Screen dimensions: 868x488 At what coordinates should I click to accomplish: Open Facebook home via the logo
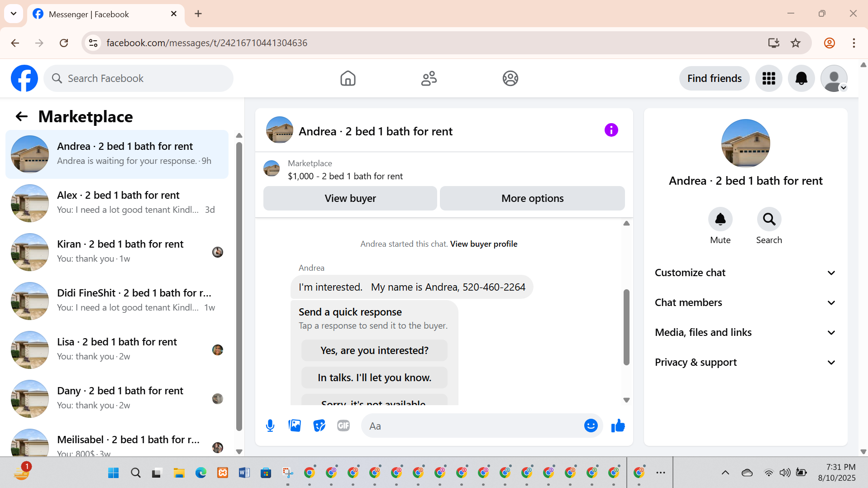24,78
